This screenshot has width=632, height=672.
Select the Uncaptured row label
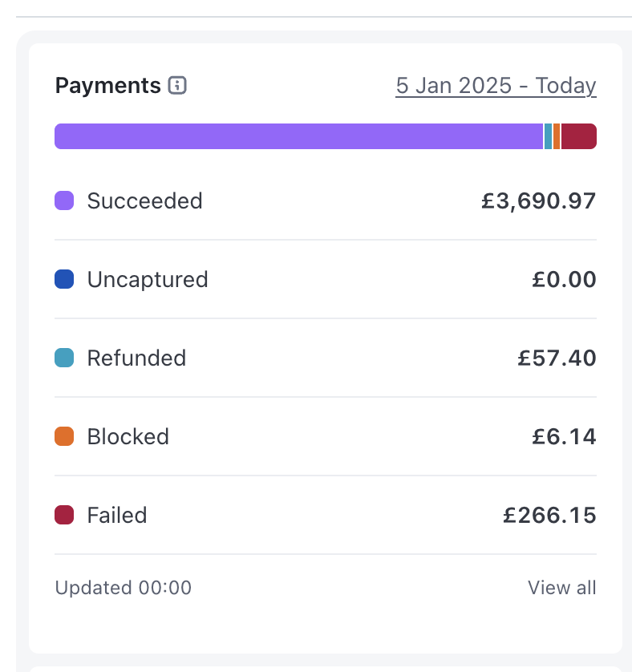148,279
